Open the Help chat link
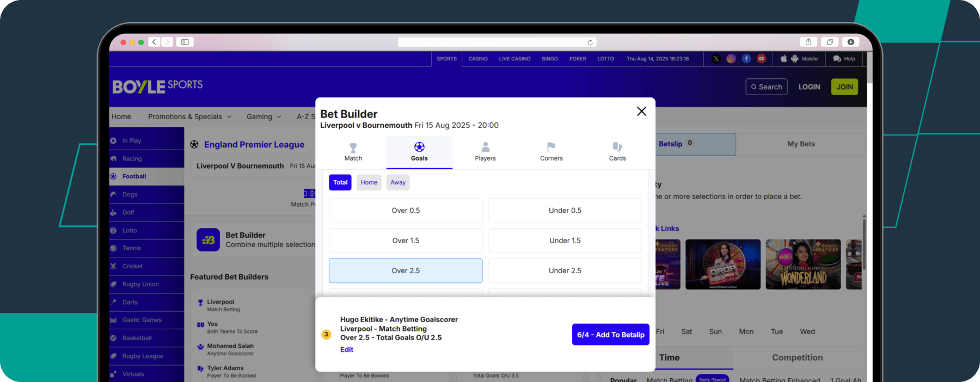980x382 pixels. click(844, 59)
